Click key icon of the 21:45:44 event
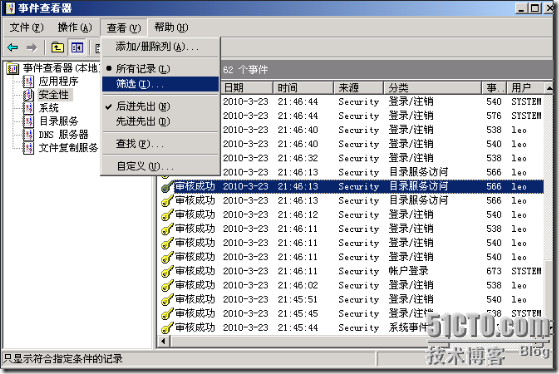The height and width of the screenshot is (374, 559). pos(167,328)
